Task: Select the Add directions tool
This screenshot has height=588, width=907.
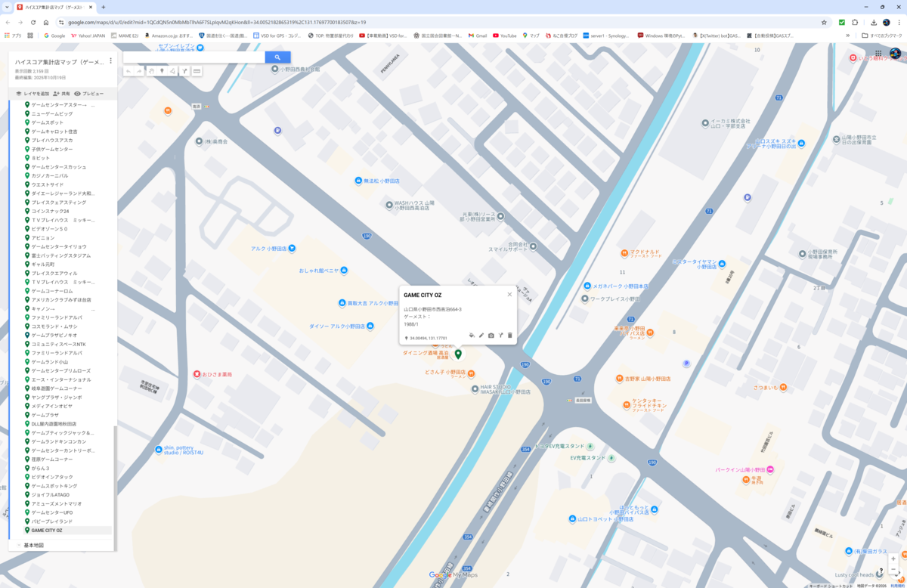Action: point(184,71)
